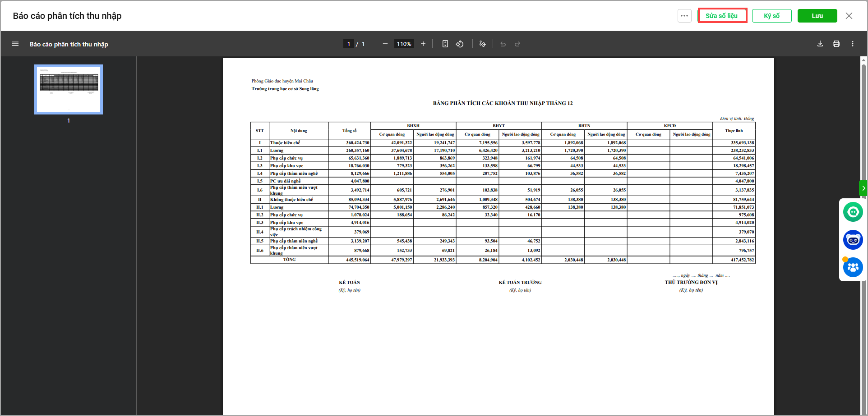The width and height of the screenshot is (868, 416).
Task: Open the green chat support icon
Action: pyautogui.click(x=853, y=212)
